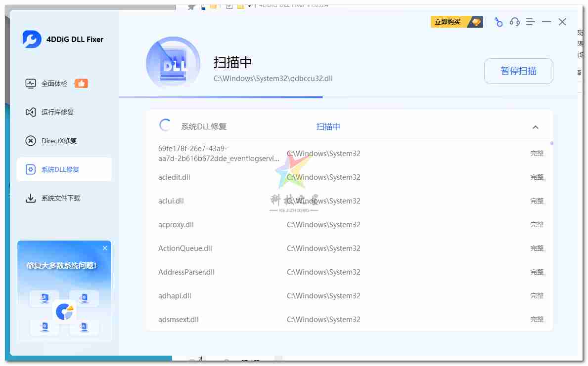The height and width of the screenshot is (366, 588).
Task: Open the 全面体检 sidebar item
Action: [x=54, y=83]
